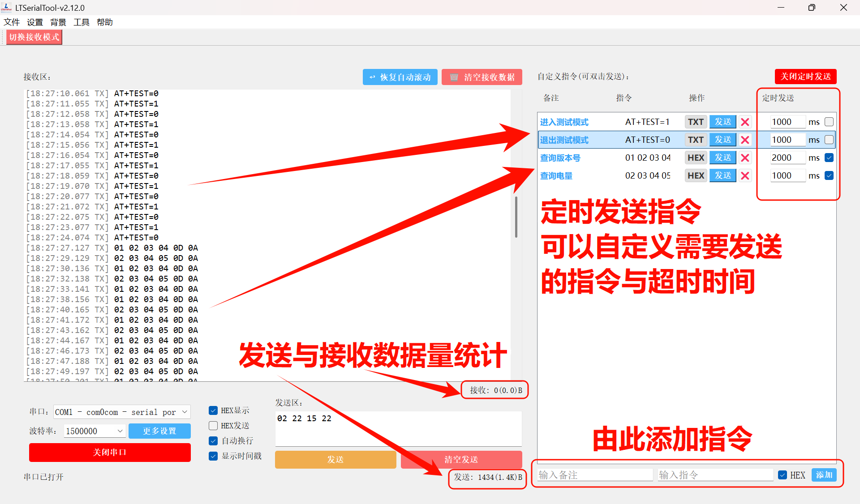Open the 工具 menu
This screenshot has width=860, height=504.
click(81, 22)
